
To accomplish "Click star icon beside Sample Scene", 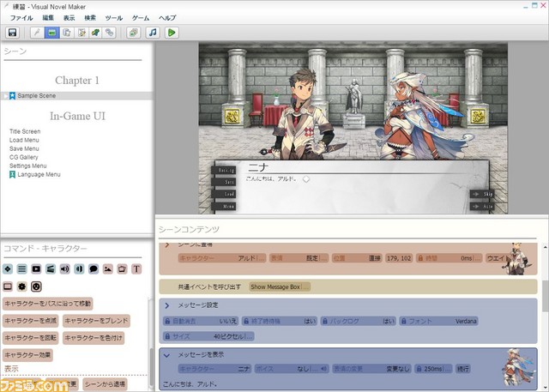I will click(12, 95).
